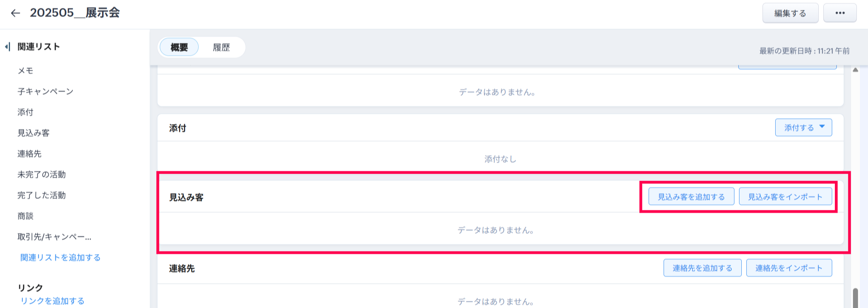Open 関連リストを追加する link

[x=60, y=258]
